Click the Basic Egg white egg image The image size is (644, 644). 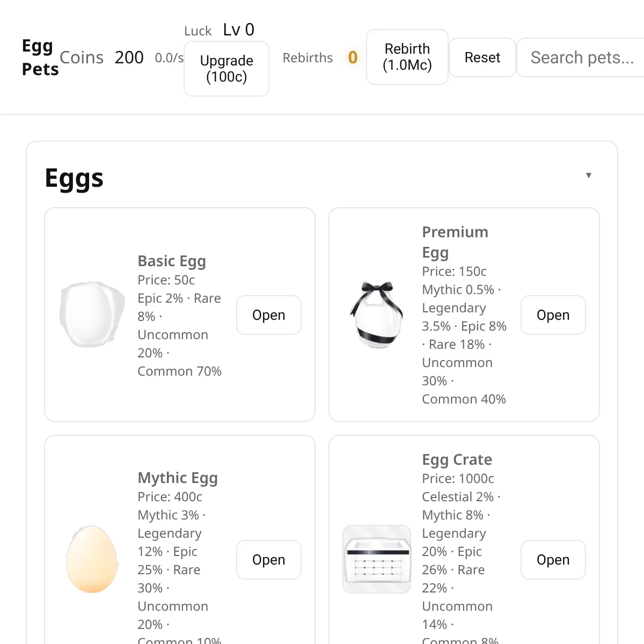(92, 314)
